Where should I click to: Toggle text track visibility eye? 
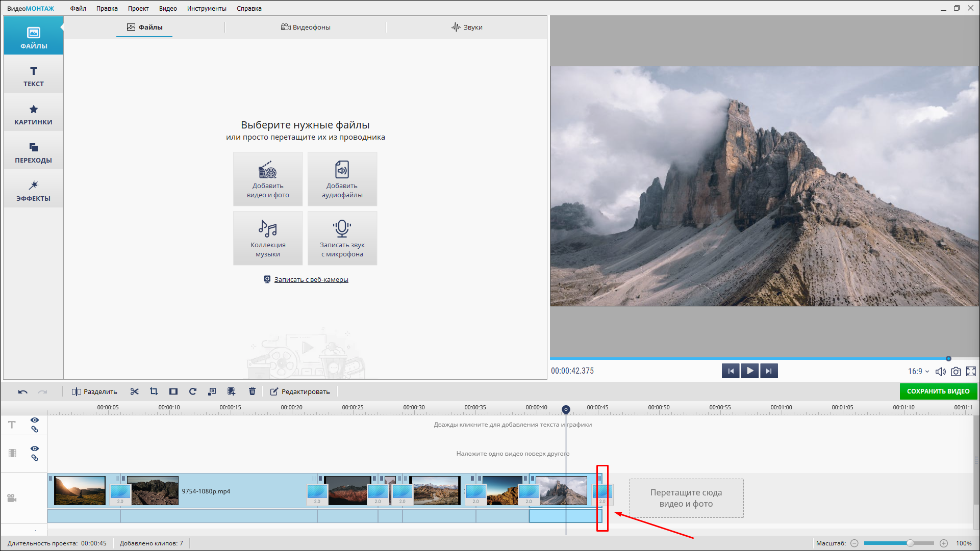pos(35,420)
